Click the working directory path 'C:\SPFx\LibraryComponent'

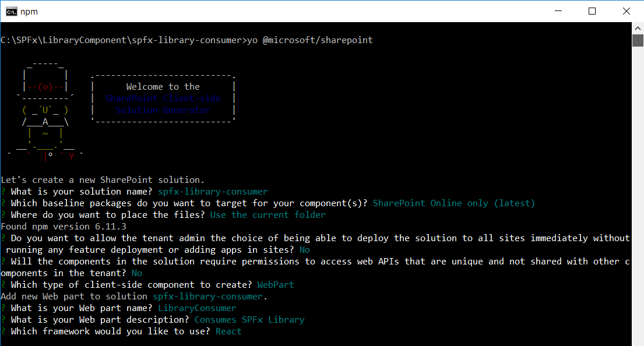click(x=64, y=40)
